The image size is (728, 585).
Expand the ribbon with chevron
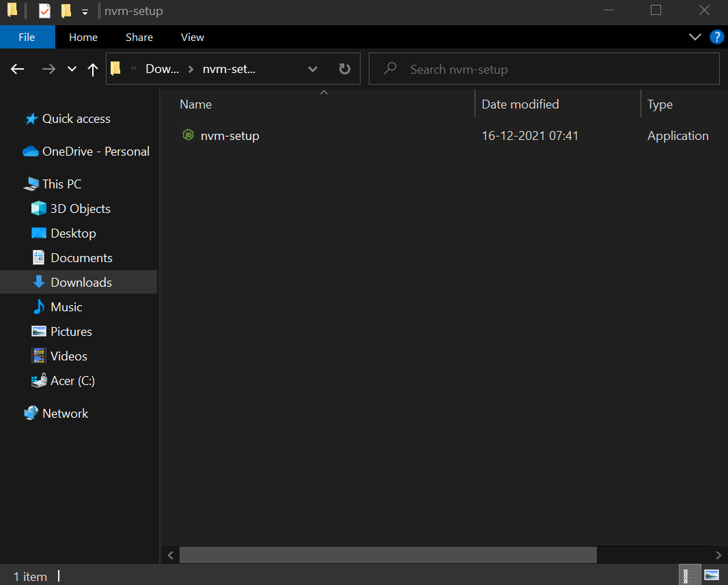[695, 37]
